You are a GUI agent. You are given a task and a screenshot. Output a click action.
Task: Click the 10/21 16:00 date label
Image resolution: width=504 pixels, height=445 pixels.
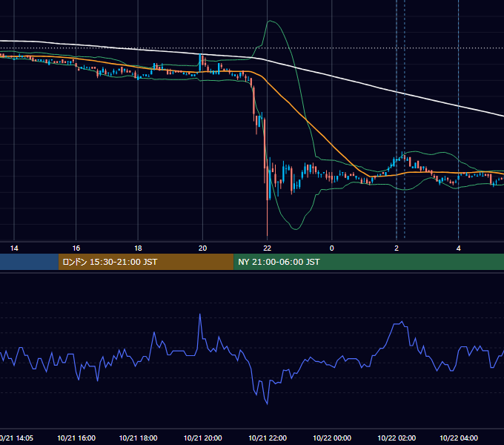76,438
